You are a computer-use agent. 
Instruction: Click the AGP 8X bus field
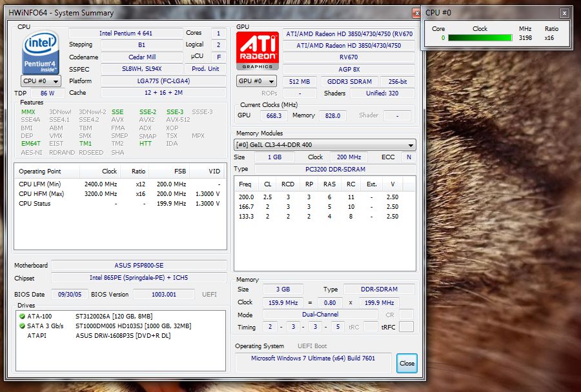click(x=349, y=69)
